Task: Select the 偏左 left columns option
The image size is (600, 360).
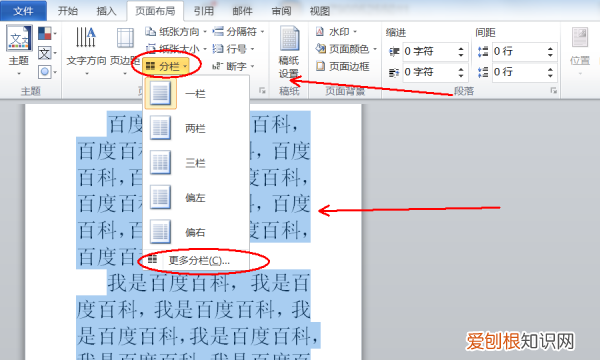Action: click(197, 198)
